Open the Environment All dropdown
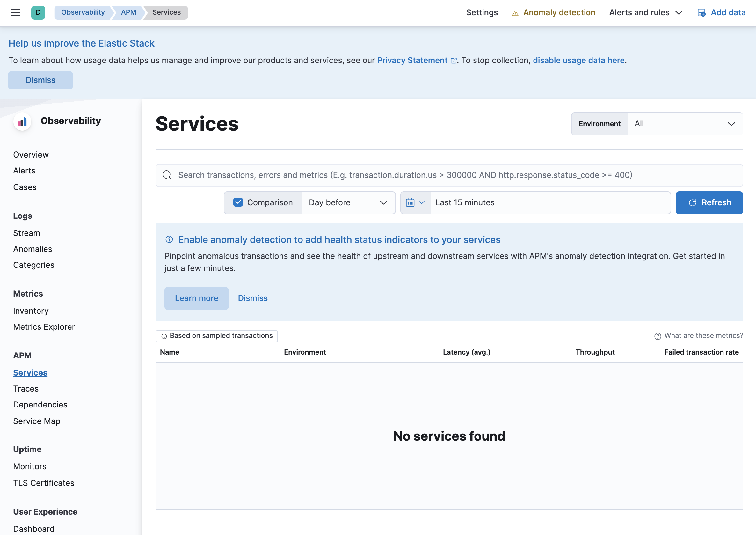The height and width of the screenshot is (535, 756). click(685, 124)
